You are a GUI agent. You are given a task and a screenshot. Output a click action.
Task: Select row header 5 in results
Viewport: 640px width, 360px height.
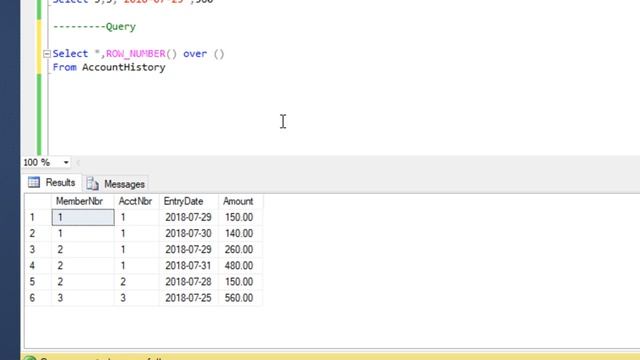(x=38, y=282)
